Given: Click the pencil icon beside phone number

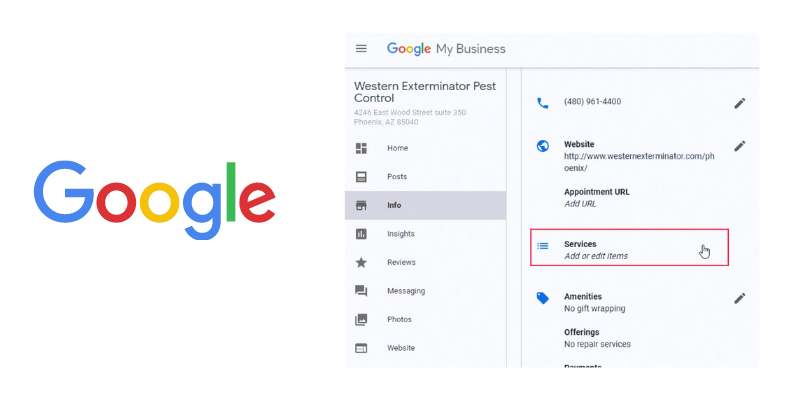Looking at the screenshot, I should tap(740, 103).
